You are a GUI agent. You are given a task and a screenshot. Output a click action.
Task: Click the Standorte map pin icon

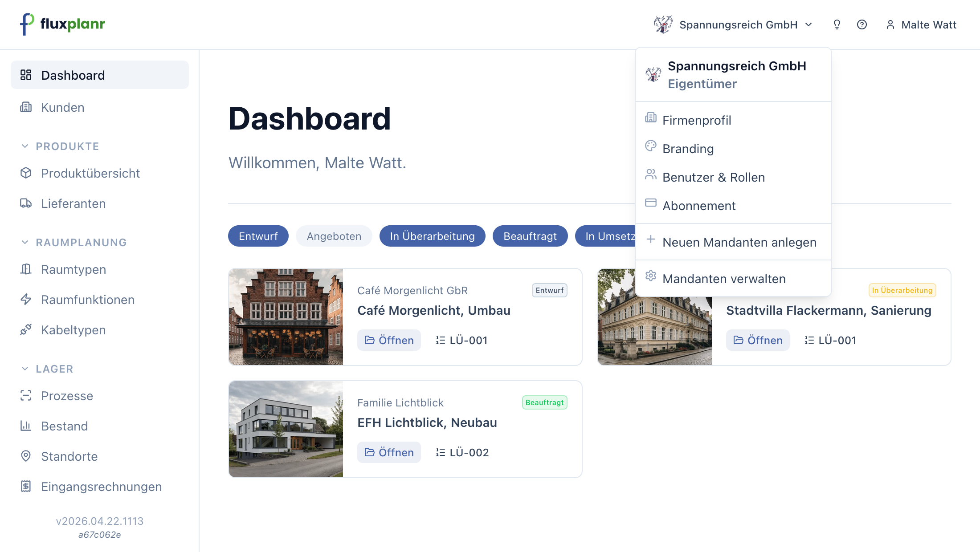26,456
